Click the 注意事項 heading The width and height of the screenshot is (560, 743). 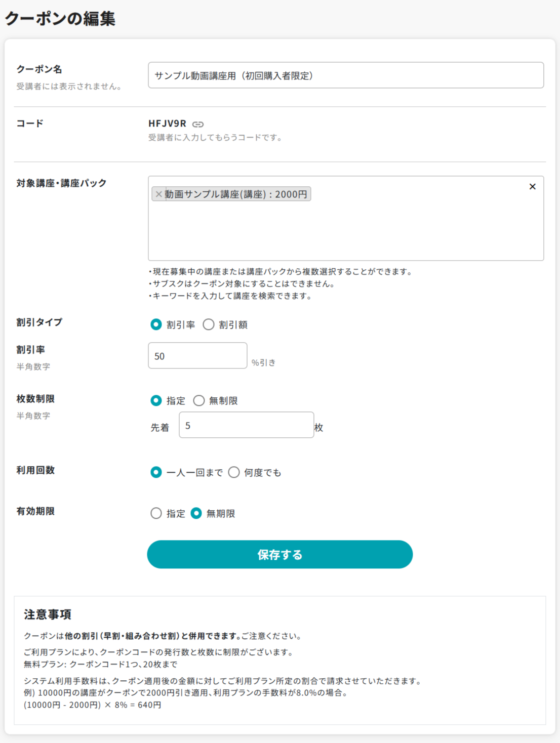(48, 614)
